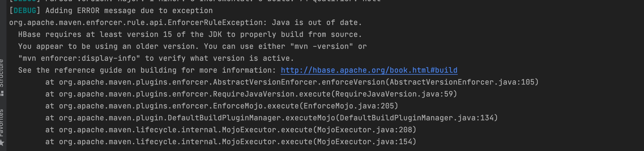644x151 pixels.
Task: Open the Structure tool window tab label
Action: 2,73
